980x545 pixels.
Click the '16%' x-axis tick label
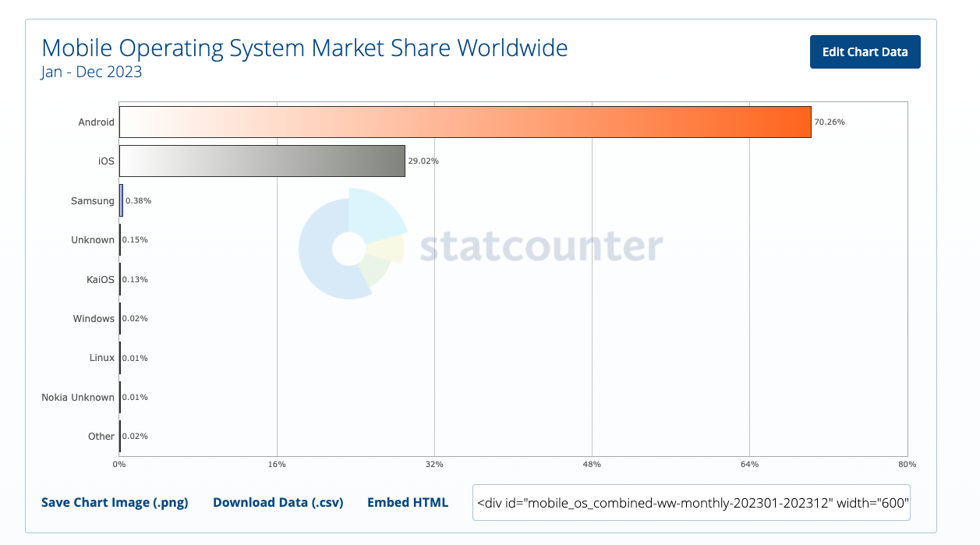[277, 465]
